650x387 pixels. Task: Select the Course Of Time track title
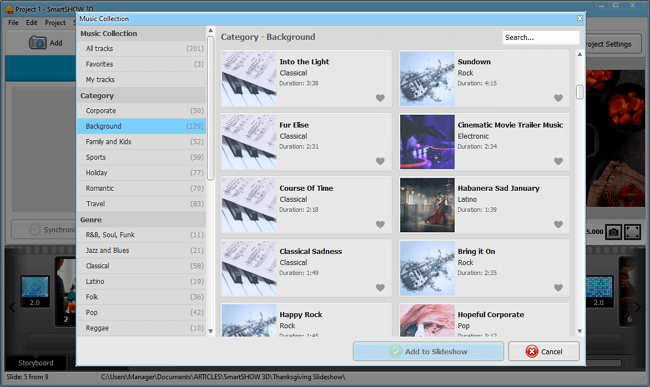point(306,188)
